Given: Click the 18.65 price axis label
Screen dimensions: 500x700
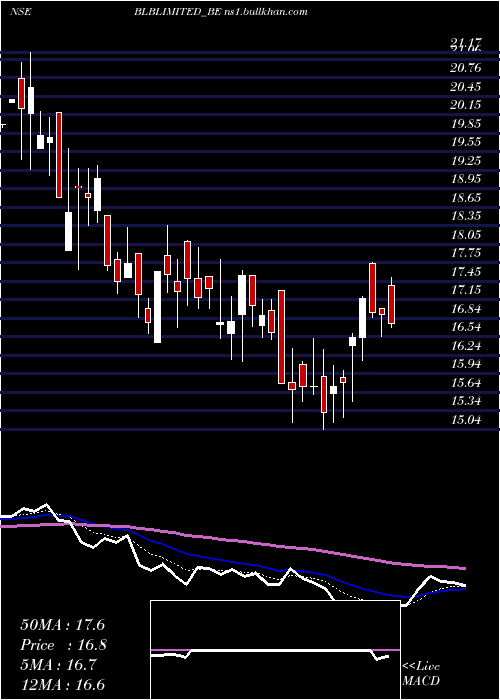Looking at the screenshot, I should pos(466,198).
